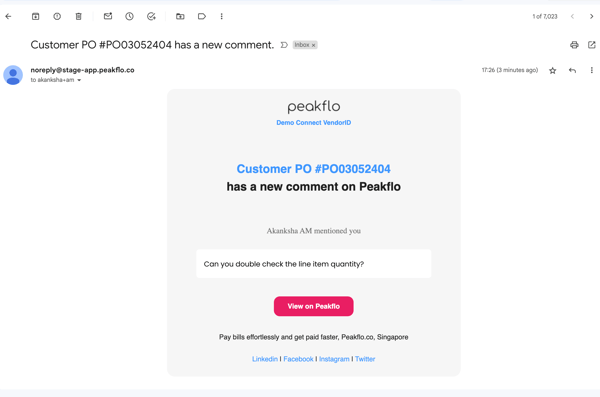The width and height of the screenshot is (600, 397).
Task: Report this email as spam
Action: coord(57,16)
